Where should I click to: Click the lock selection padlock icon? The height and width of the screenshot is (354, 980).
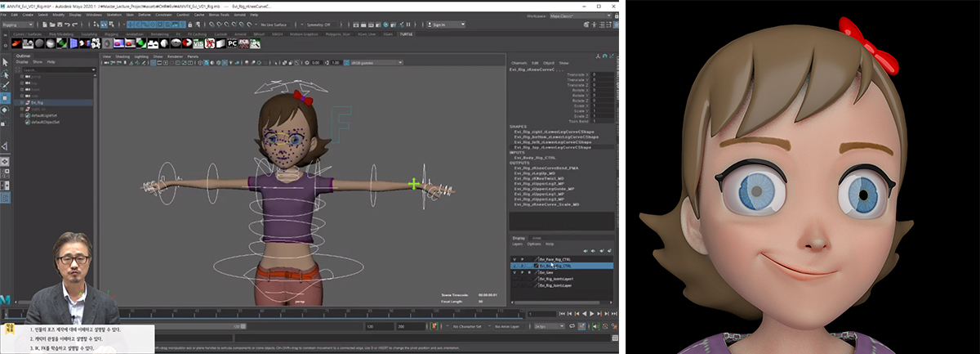189,25
